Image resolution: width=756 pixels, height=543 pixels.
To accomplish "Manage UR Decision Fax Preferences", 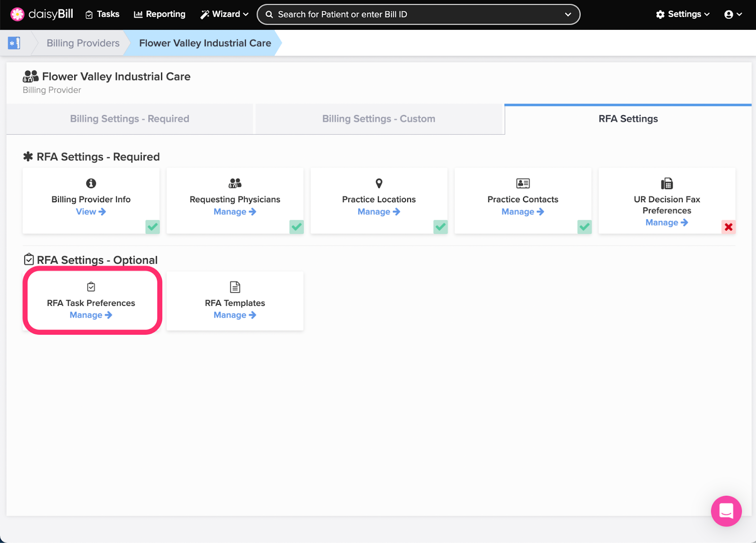I will 667,223.
